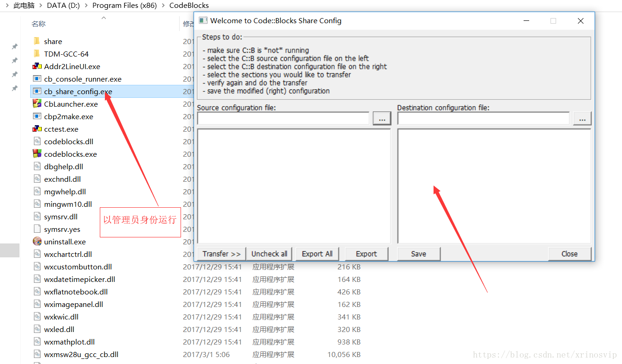Click the codeblocks.dll file icon
The height and width of the screenshot is (364, 622).
[37, 141]
